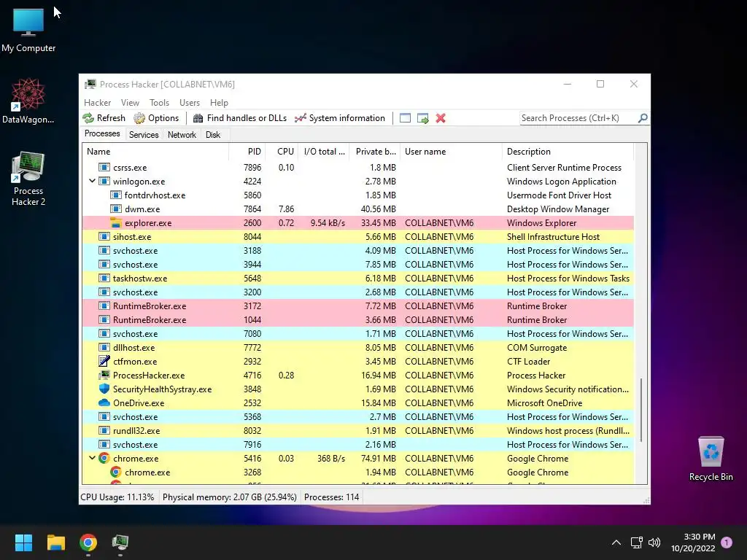This screenshot has width=747, height=560.
Task: Click the chrome.exe 5416 Chrome icon
Action: [x=104, y=458]
